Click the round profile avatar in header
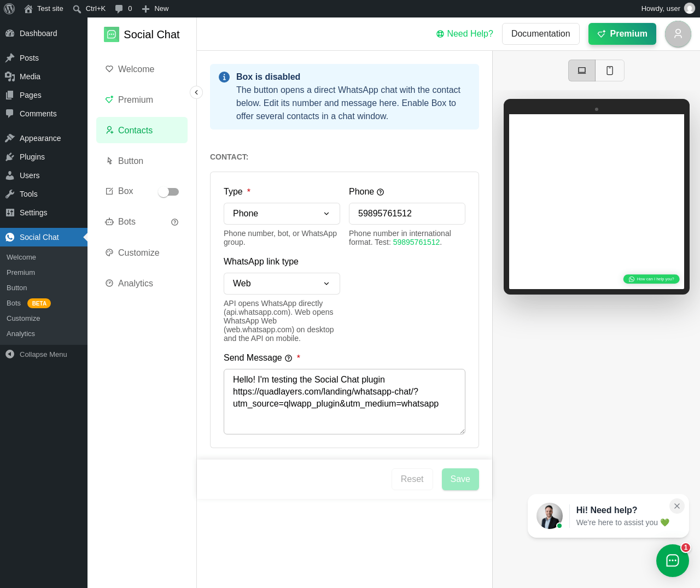 point(678,34)
